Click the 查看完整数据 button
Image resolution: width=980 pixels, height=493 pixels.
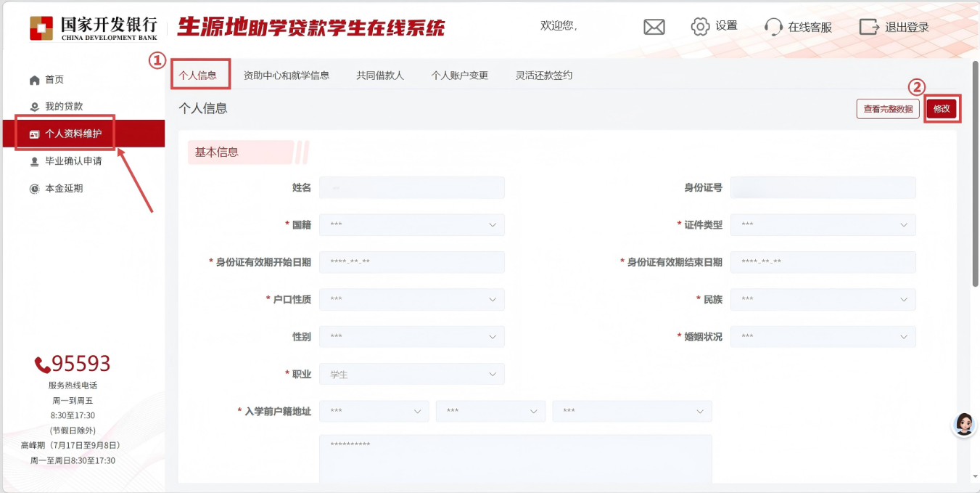tap(888, 109)
